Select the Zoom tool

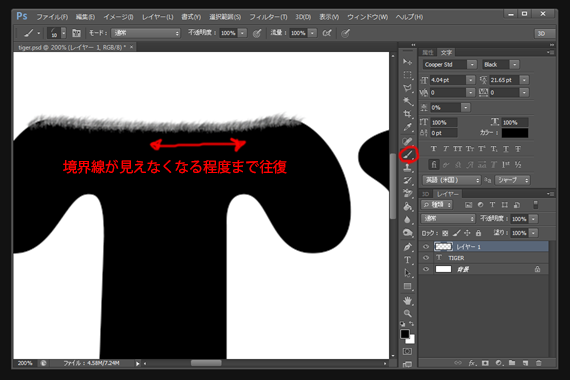(x=407, y=313)
